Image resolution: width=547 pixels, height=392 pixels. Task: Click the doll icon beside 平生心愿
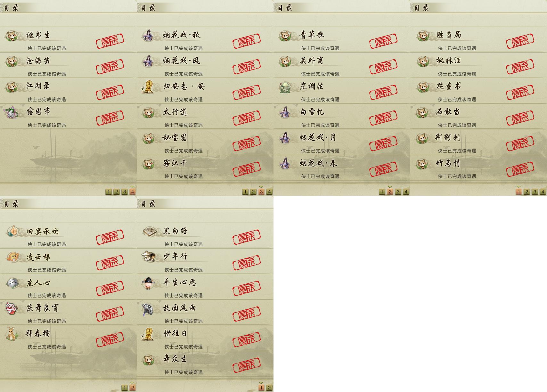pyautogui.click(x=148, y=283)
